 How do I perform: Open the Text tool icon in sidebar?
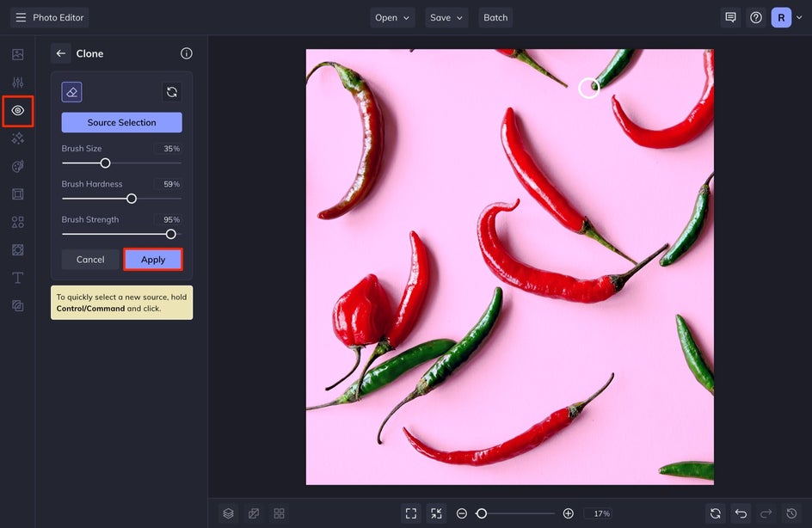tap(17, 278)
